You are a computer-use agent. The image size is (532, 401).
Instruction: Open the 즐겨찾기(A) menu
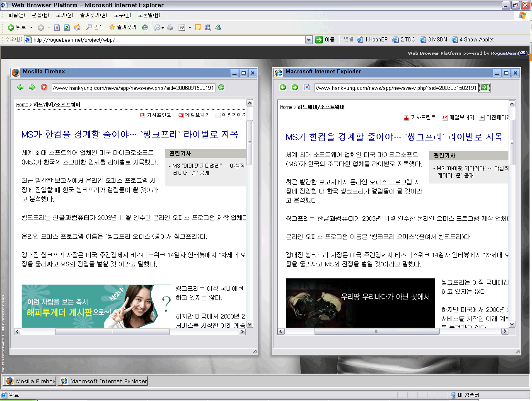coord(93,15)
